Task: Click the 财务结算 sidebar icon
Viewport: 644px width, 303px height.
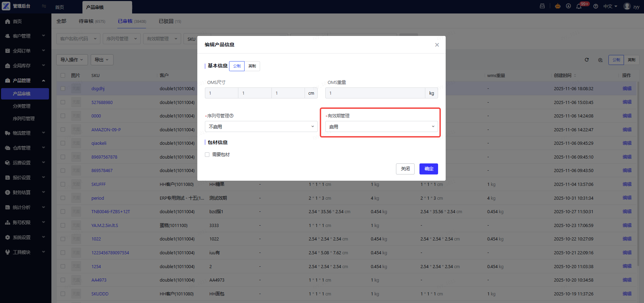Action: [x=8, y=192]
